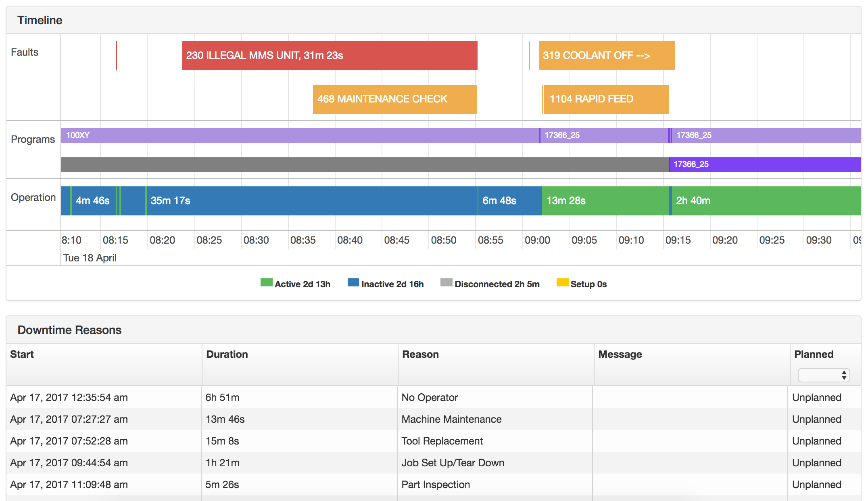Select the 319 COOLANT OFF fault bar

(607, 56)
